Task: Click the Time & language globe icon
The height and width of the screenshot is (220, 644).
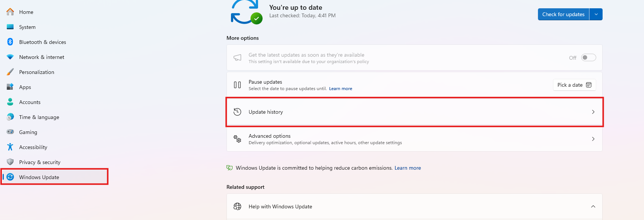Action: pos(10,117)
